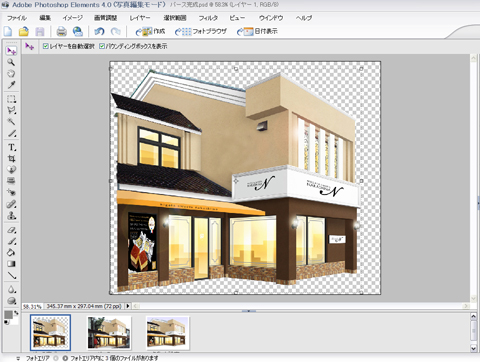Open the ビュー menu
This screenshot has width=480, height=362.
pyautogui.click(x=237, y=18)
